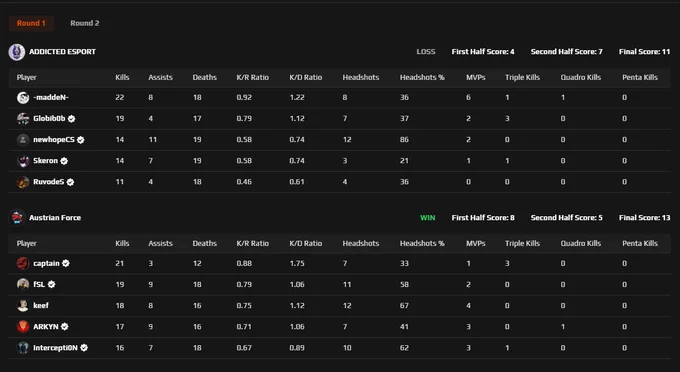Click Kills column header in ADDICTED ESPORT table
Screen dimensions: 680x372
(122, 77)
